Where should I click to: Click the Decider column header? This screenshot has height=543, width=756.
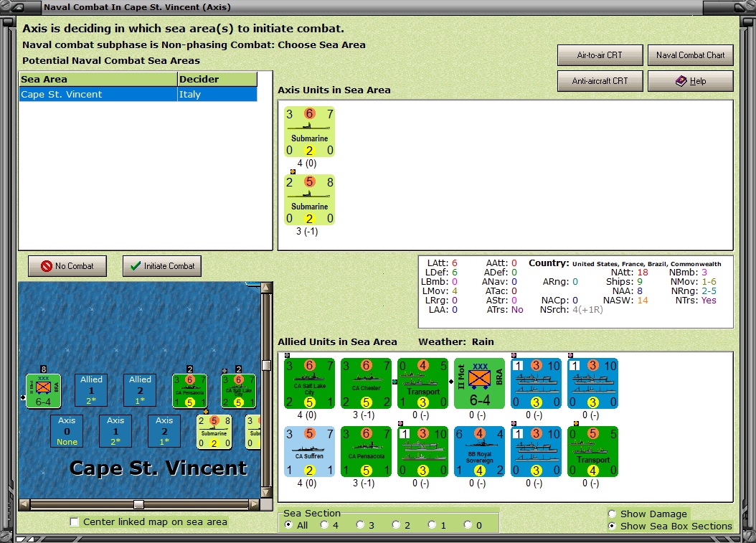217,79
